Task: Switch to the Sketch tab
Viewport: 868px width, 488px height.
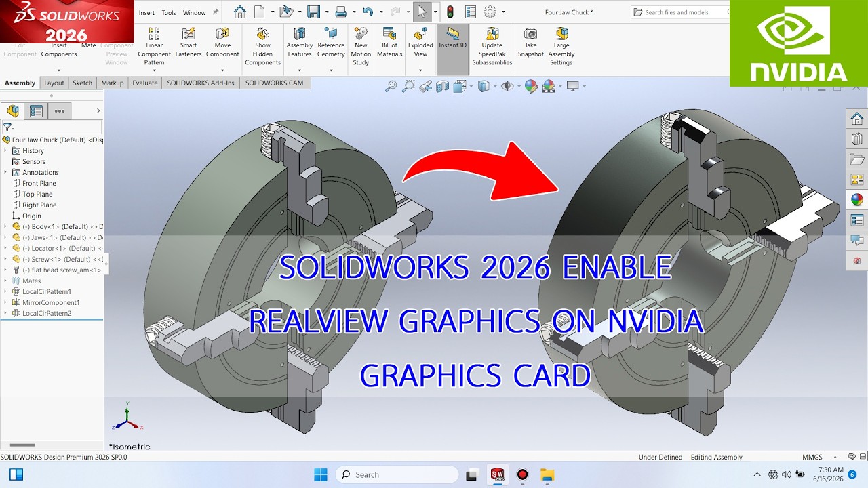Action: pos(82,83)
